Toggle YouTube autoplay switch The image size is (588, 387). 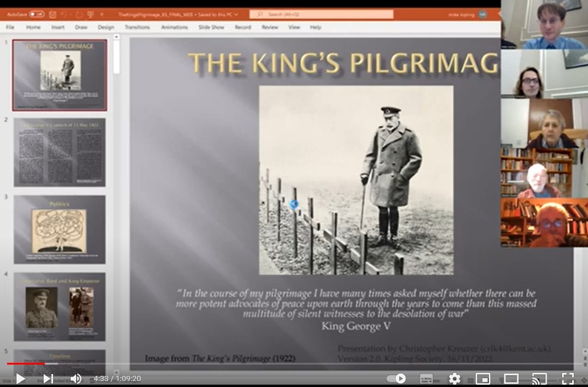coord(396,379)
